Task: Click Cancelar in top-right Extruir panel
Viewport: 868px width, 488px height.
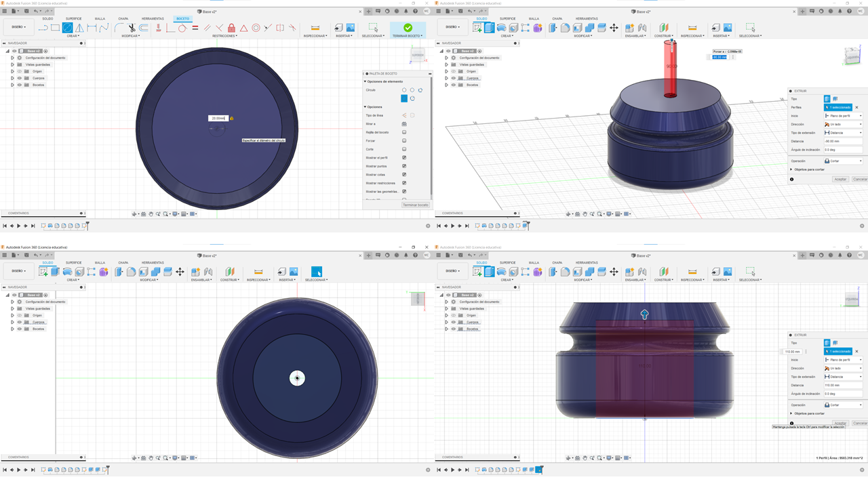Action: point(860,179)
